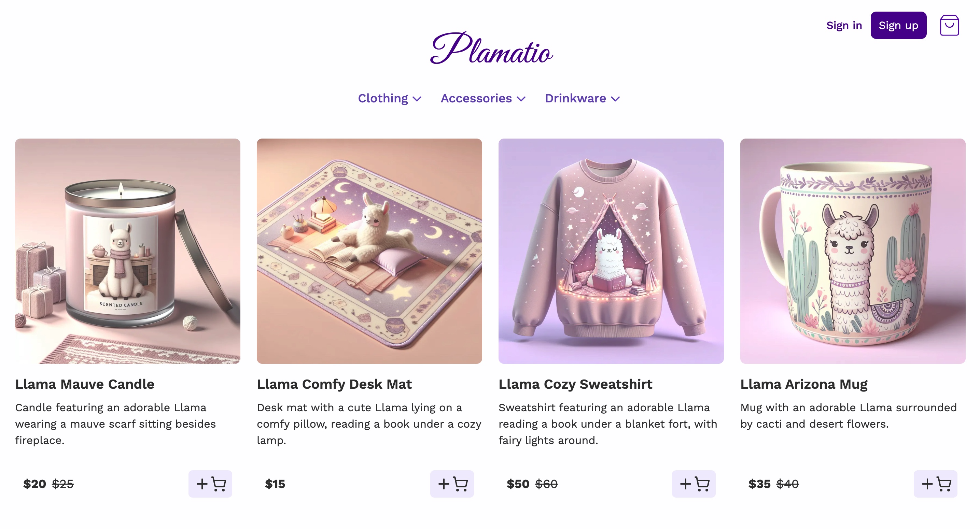Open the shopping bag icon
This screenshot has height=529, width=980.
coord(949,25)
